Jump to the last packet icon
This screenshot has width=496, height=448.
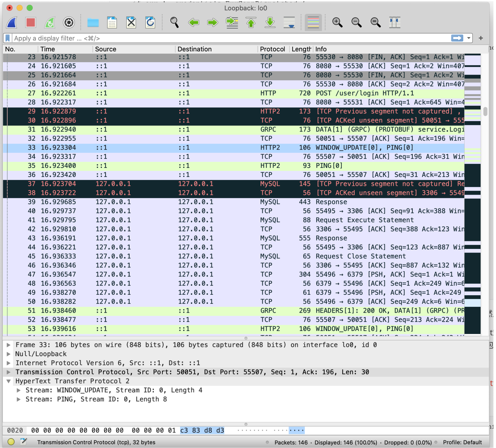point(270,23)
